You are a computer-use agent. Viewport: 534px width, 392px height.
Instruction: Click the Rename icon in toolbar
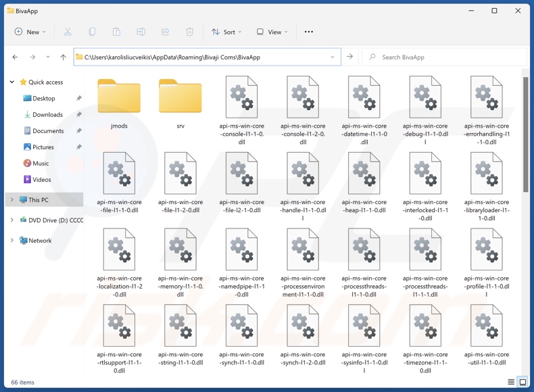pyautogui.click(x=141, y=32)
